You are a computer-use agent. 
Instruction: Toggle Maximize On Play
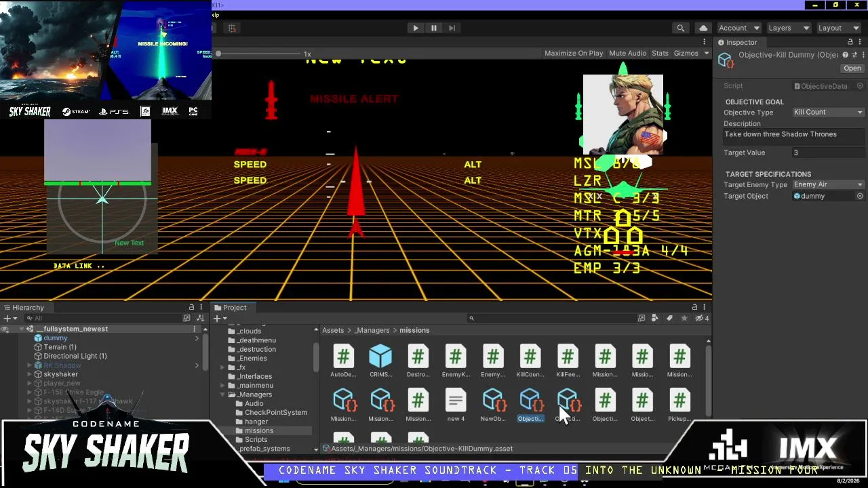[573, 54]
